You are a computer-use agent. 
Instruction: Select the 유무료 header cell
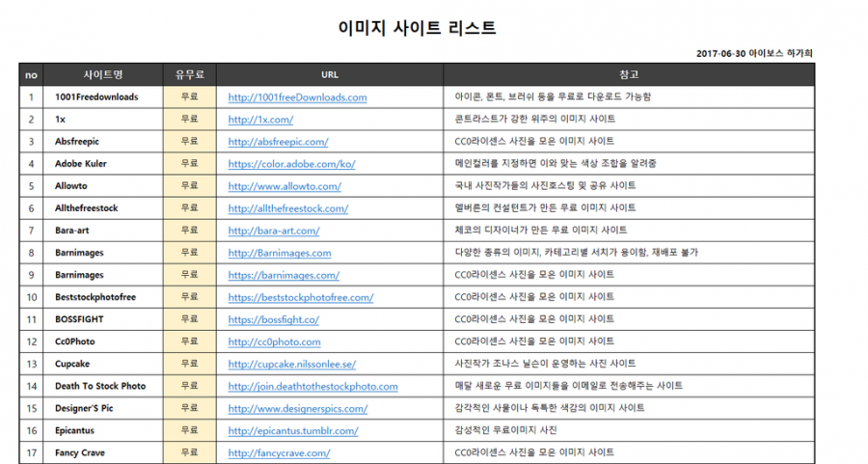point(189,74)
